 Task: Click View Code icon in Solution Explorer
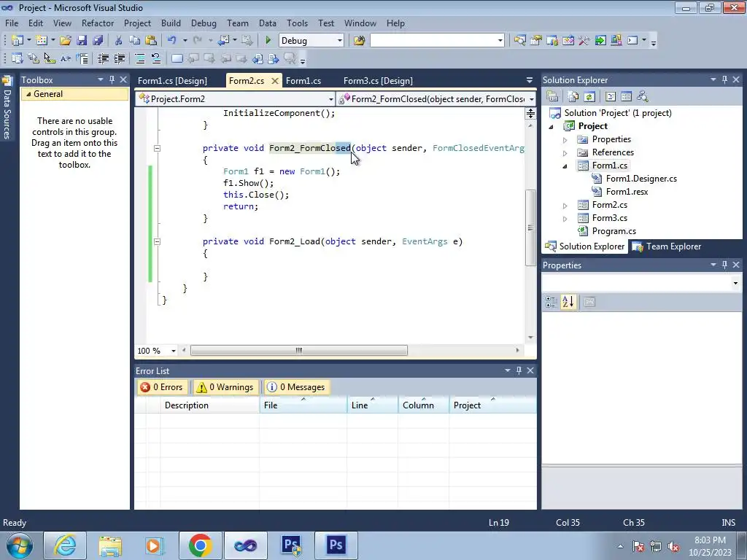[611, 97]
